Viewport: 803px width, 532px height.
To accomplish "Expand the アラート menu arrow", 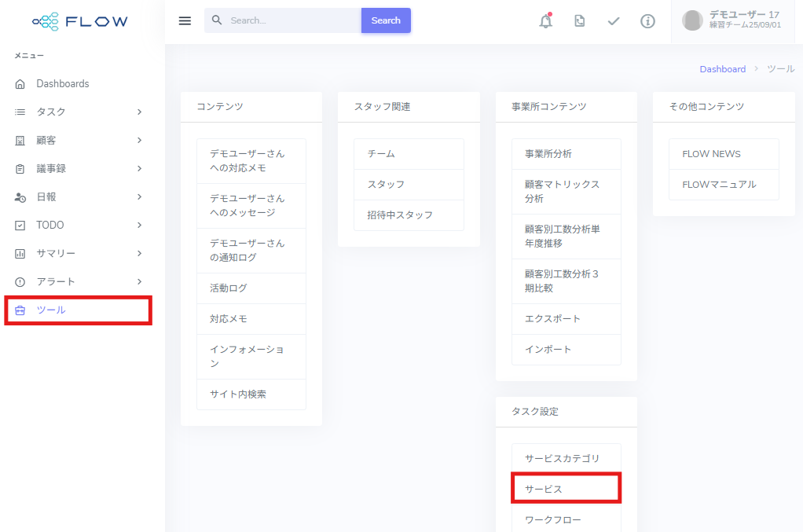I will click(139, 282).
